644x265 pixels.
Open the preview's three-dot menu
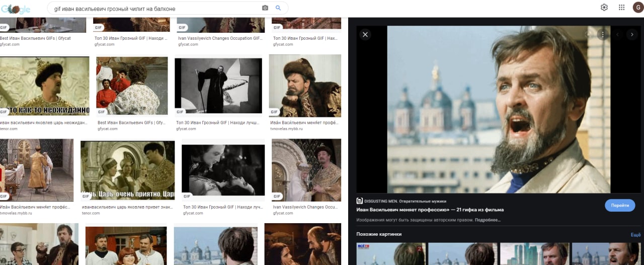pyautogui.click(x=603, y=35)
